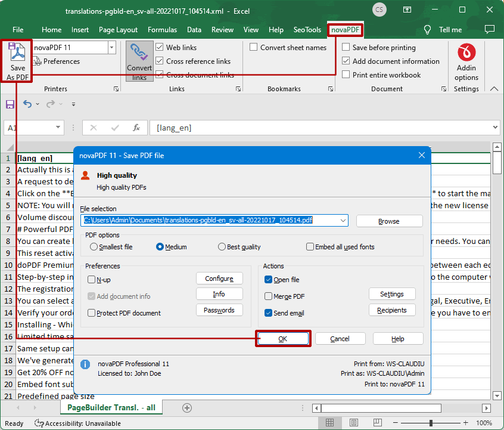Screen dimensions: 504x430
Task: Click Accessibility Unavailable status icon
Action: pos(39,423)
